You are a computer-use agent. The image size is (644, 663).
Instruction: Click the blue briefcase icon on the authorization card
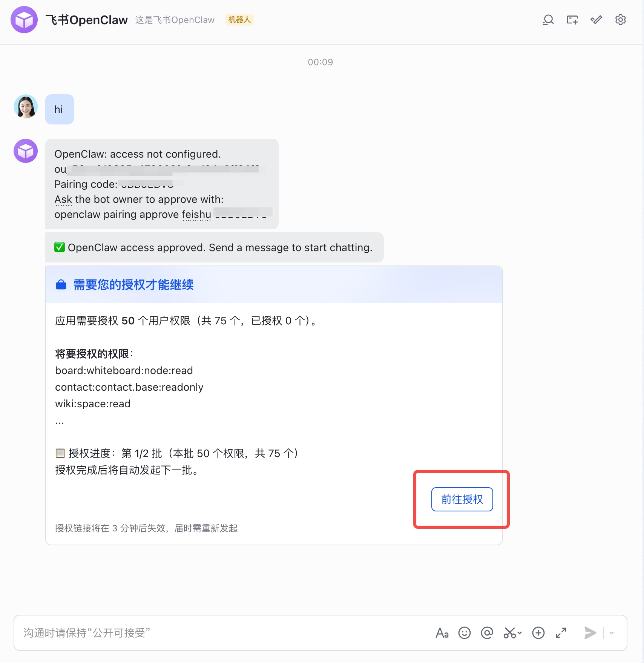pyautogui.click(x=61, y=285)
